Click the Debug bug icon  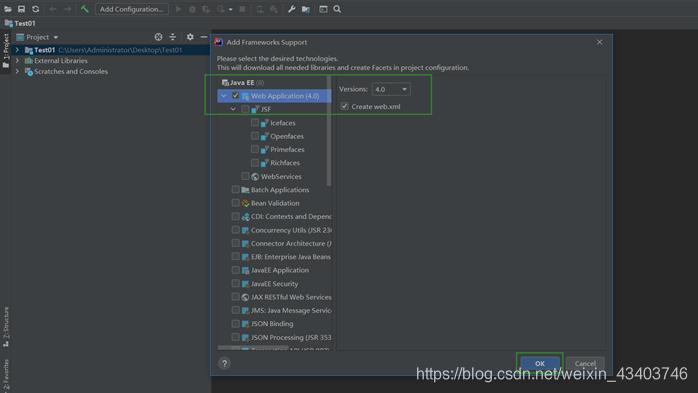192,9
